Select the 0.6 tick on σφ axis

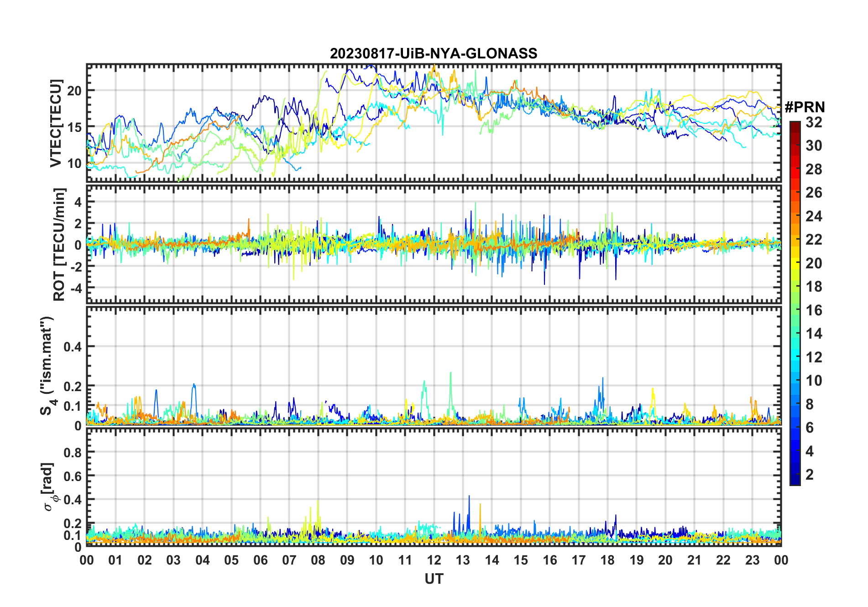(x=73, y=476)
